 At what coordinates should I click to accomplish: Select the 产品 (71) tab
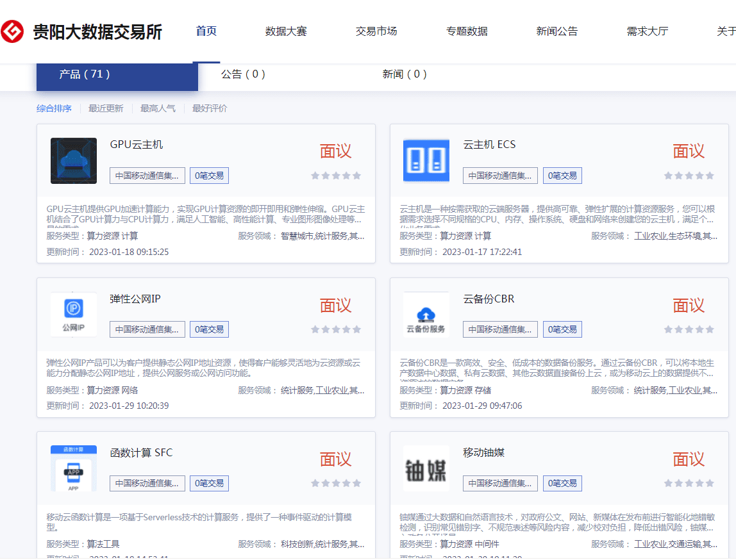[85, 74]
